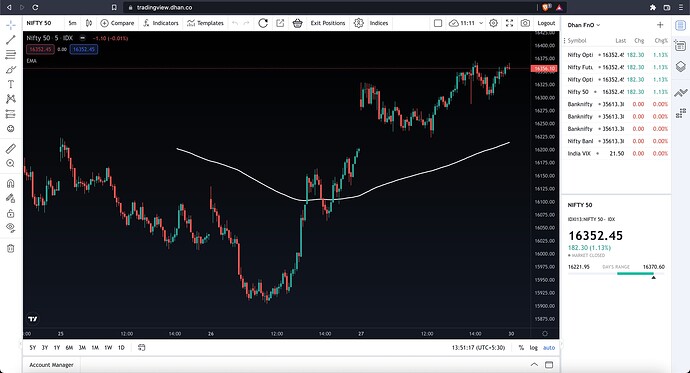This screenshot has width=690, height=373.
Task: Click the redo arrow in the chart toolbar
Action: (246, 23)
